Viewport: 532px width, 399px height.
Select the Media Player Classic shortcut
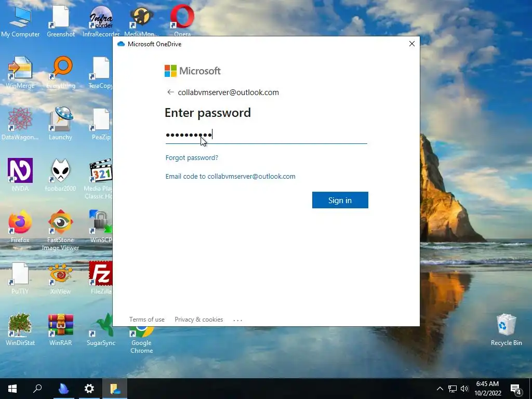point(98,179)
